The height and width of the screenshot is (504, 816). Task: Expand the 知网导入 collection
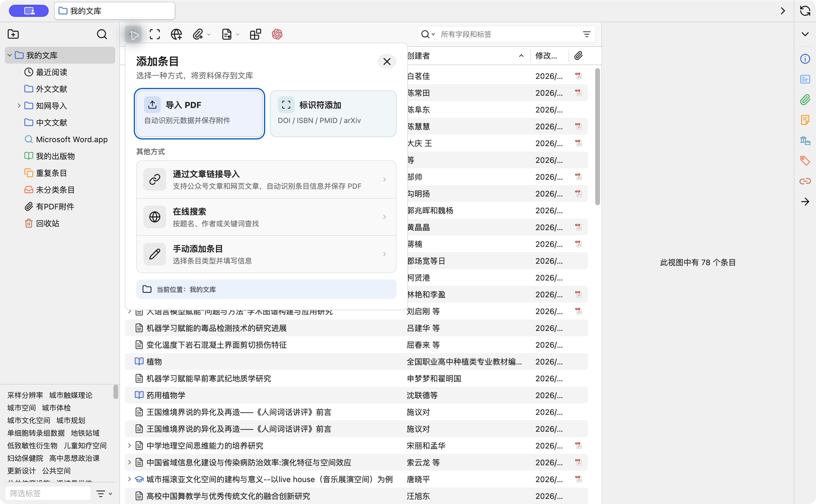click(x=19, y=106)
